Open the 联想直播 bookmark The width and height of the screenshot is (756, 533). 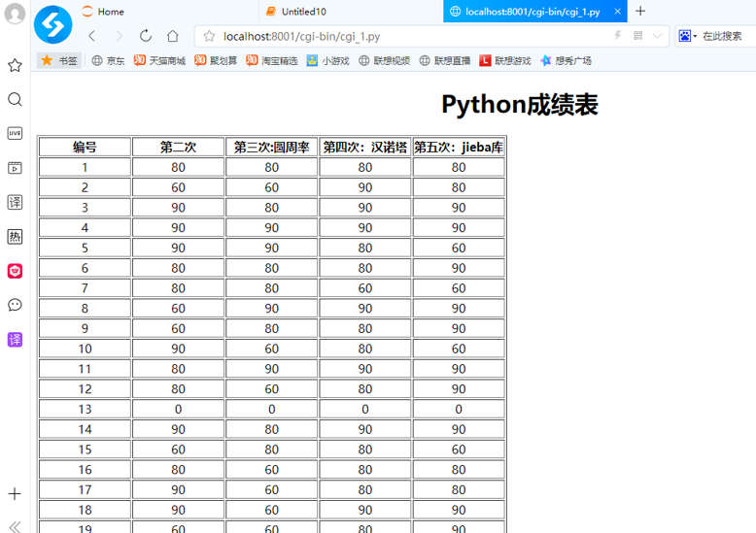(x=445, y=61)
